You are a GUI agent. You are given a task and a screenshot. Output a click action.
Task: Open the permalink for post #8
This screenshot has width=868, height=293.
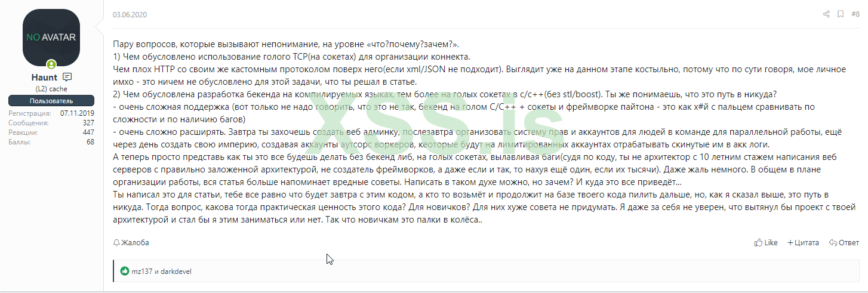click(x=855, y=14)
